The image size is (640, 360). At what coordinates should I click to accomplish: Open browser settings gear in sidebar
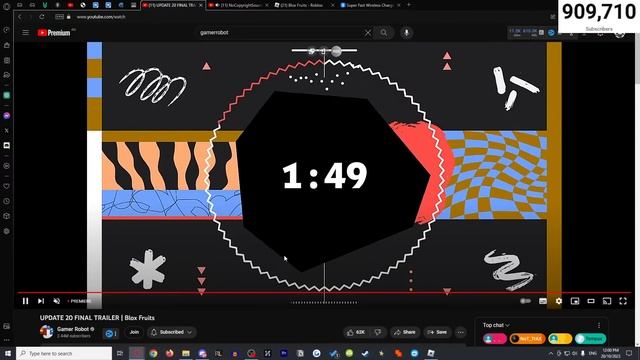click(7, 231)
